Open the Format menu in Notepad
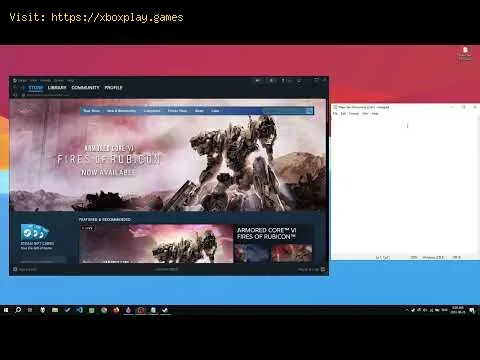The width and height of the screenshot is (480, 360). point(354,113)
